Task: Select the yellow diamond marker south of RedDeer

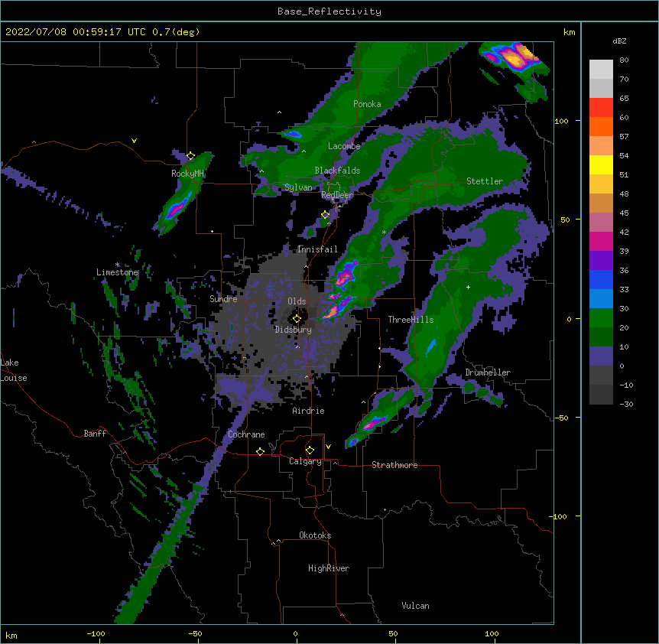Action: [x=325, y=215]
